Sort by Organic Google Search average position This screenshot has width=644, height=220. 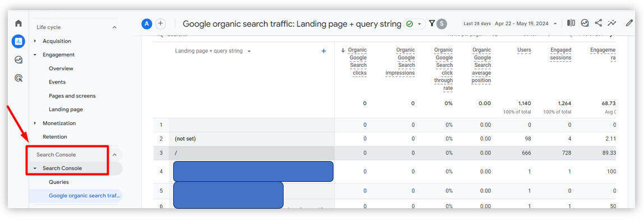[481, 65]
